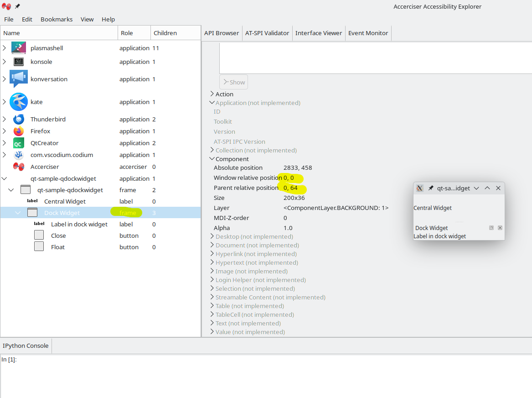The width and height of the screenshot is (532, 398).
Task: Select the Thunderbird application icon
Action: pos(19,119)
